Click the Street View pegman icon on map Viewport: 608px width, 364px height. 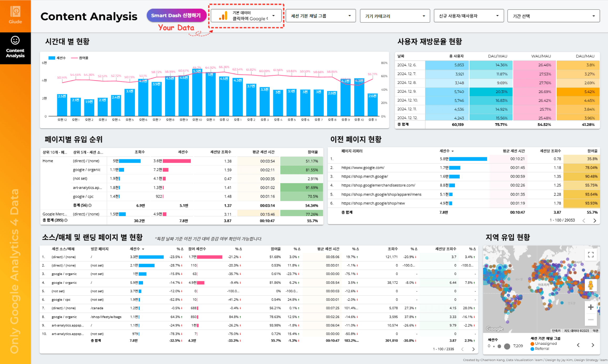pyautogui.click(x=591, y=285)
